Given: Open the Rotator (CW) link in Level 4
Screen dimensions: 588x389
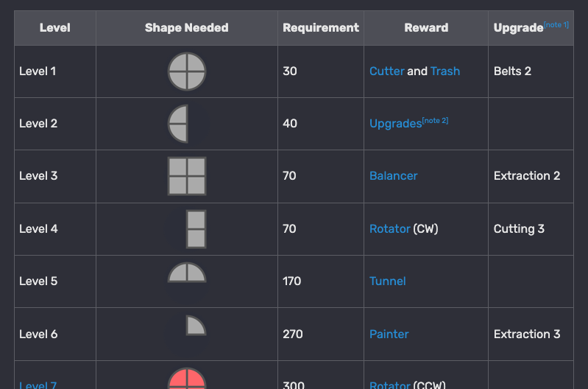Looking at the screenshot, I should 389,229.
